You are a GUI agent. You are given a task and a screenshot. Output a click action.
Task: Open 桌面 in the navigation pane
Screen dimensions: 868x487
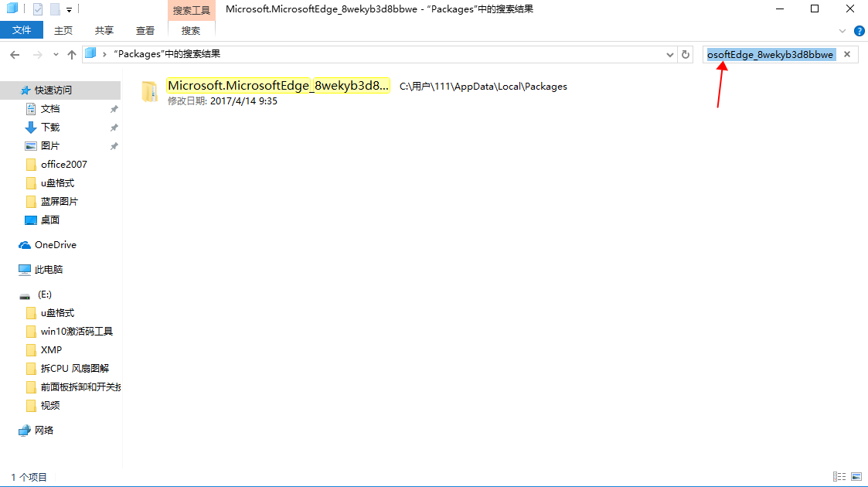point(50,220)
